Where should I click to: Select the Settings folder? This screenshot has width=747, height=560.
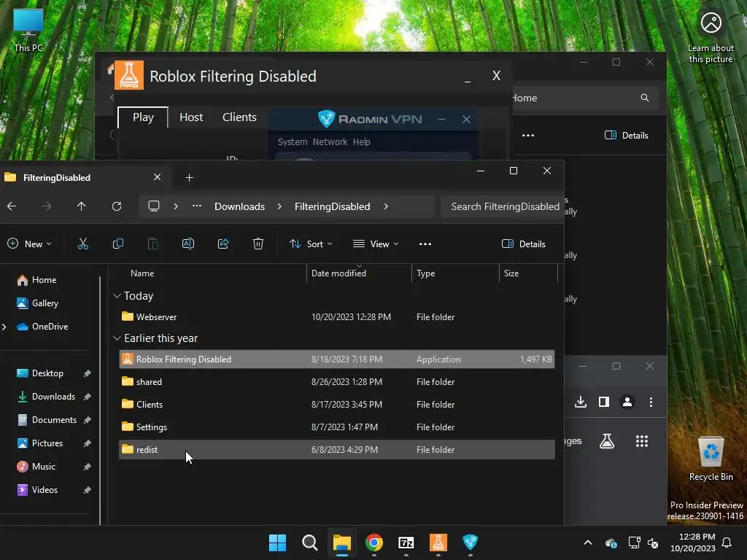(x=337, y=427)
